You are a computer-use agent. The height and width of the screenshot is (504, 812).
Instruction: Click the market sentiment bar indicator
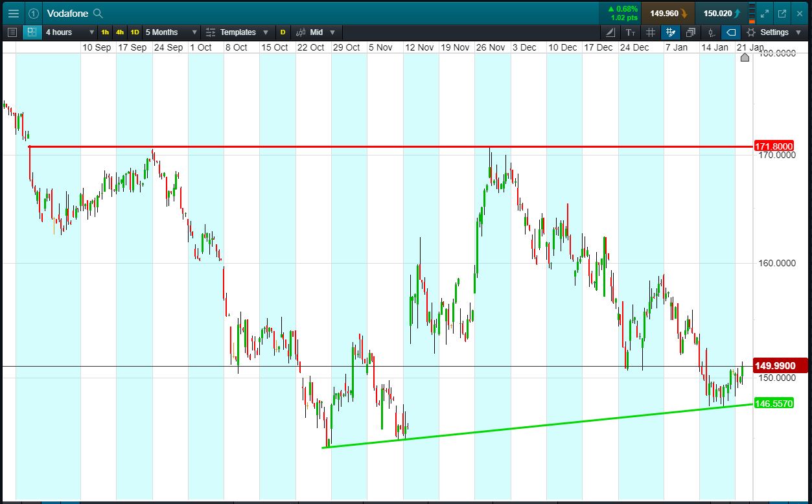click(752, 13)
